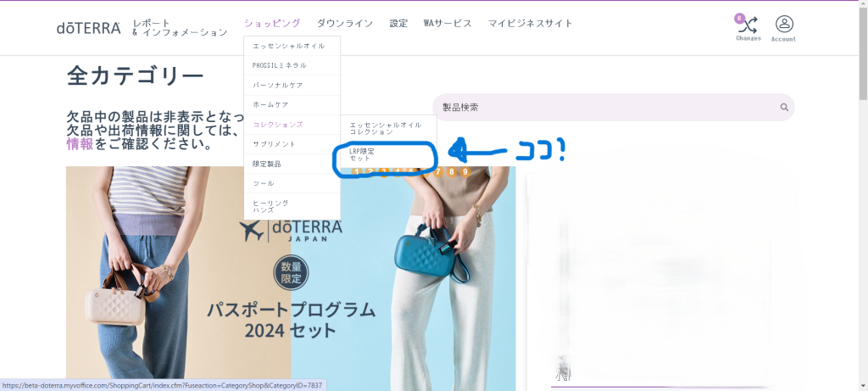Click the 製品検索 search field
868x391 pixels.
[x=602, y=108]
